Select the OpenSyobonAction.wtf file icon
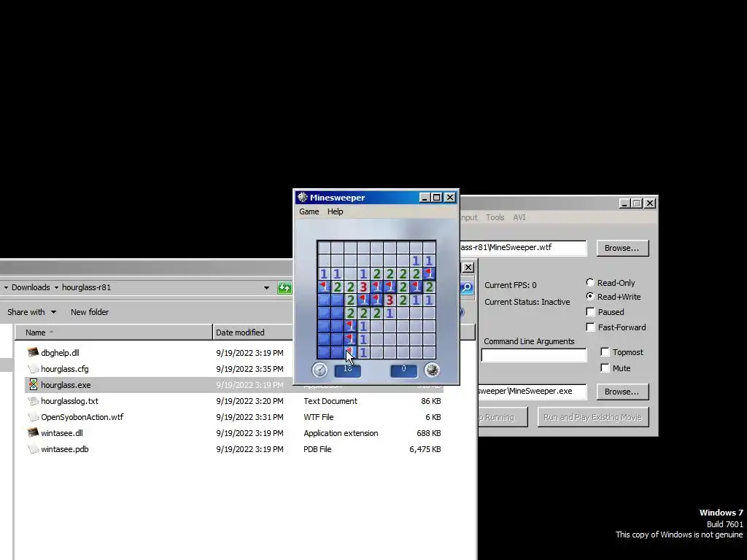 tap(33, 416)
